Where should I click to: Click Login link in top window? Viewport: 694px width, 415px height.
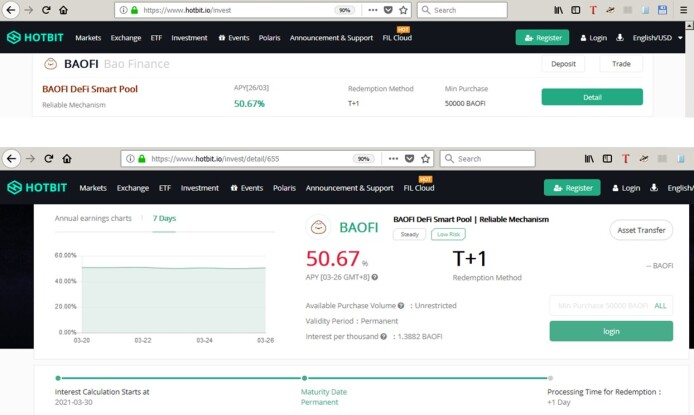pyautogui.click(x=594, y=38)
